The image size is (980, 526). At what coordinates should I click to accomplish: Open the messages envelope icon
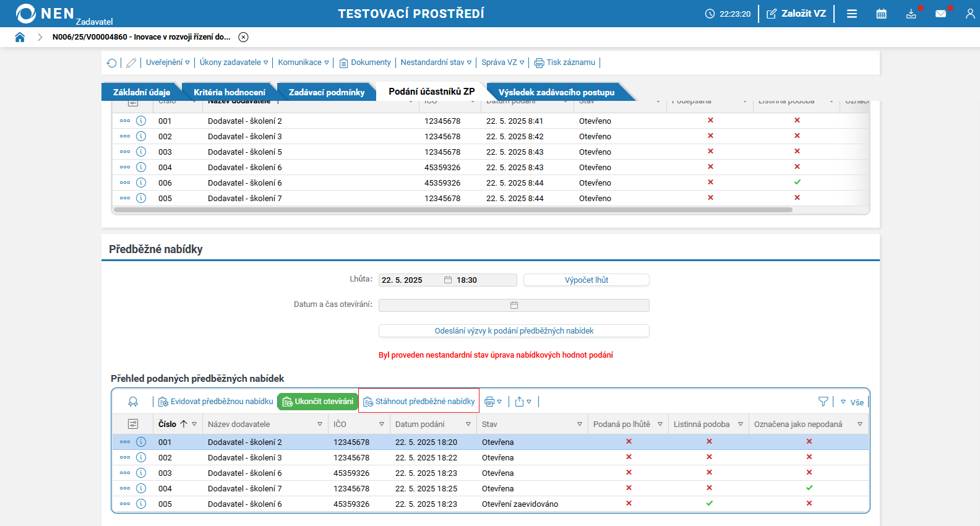tap(941, 14)
